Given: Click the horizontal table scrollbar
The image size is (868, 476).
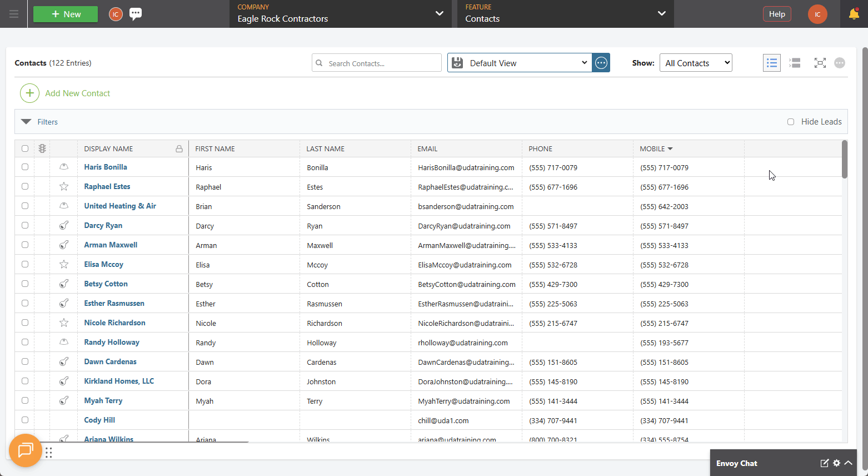Looking at the screenshot, I should pyautogui.click(x=144, y=442).
